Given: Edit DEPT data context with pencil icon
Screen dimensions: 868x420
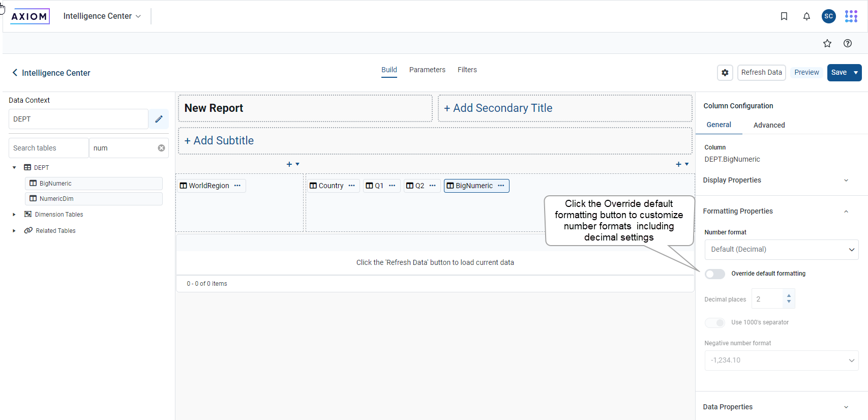Looking at the screenshot, I should (x=159, y=119).
